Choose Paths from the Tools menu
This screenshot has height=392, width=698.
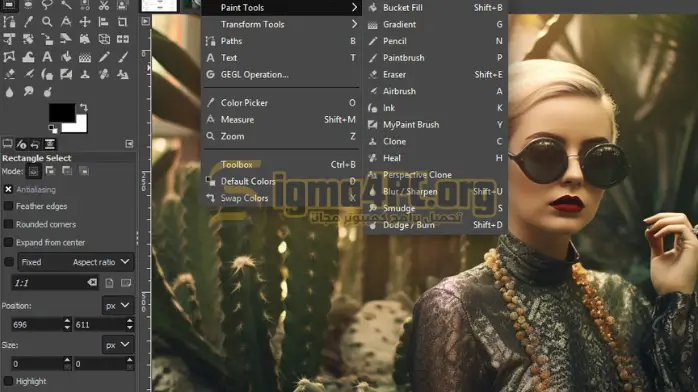tap(281, 41)
